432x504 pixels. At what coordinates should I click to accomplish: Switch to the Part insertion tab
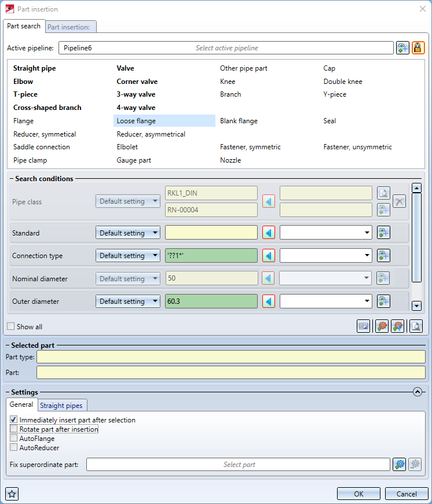(71, 27)
